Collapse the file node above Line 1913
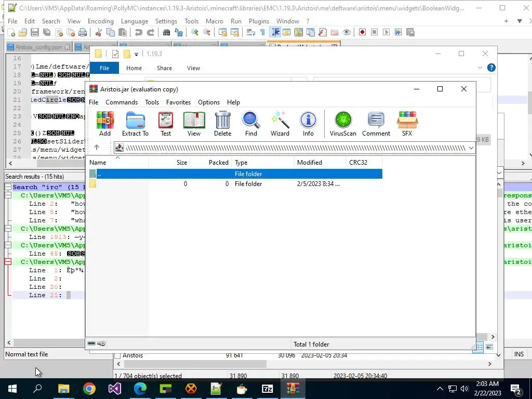The width and height of the screenshot is (532, 399). coord(8,229)
